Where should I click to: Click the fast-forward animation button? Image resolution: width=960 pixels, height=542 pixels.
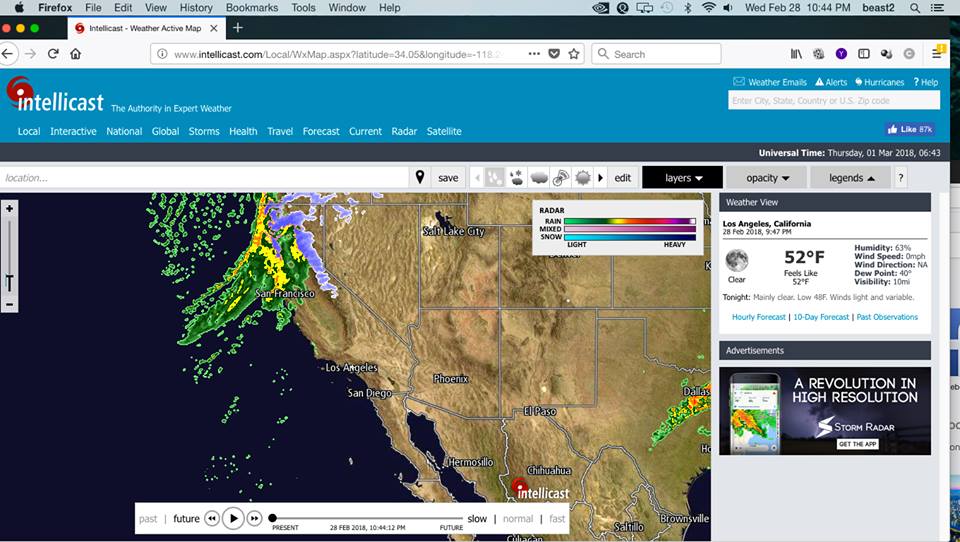pos(254,518)
